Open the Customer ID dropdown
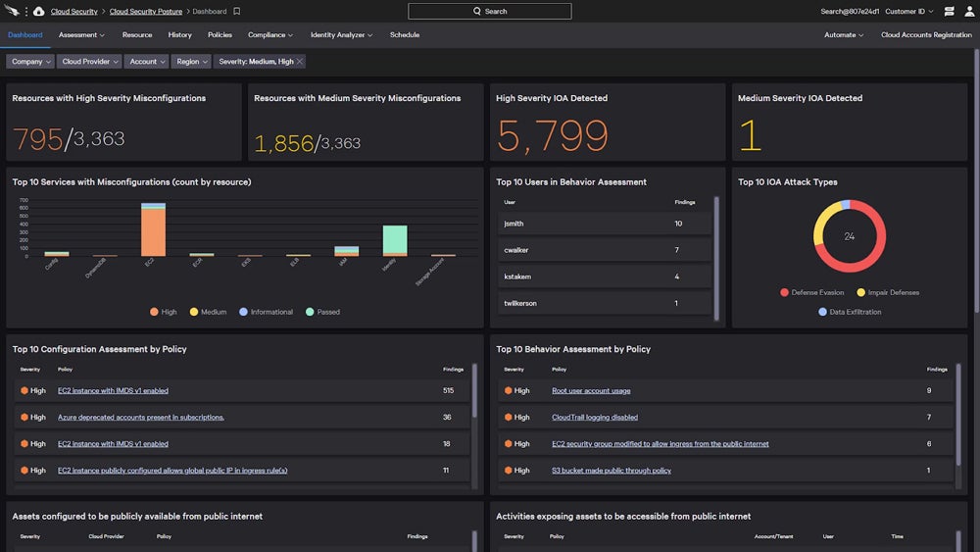The width and height of the screenshot is (980, 552). [x=909, y=12]
